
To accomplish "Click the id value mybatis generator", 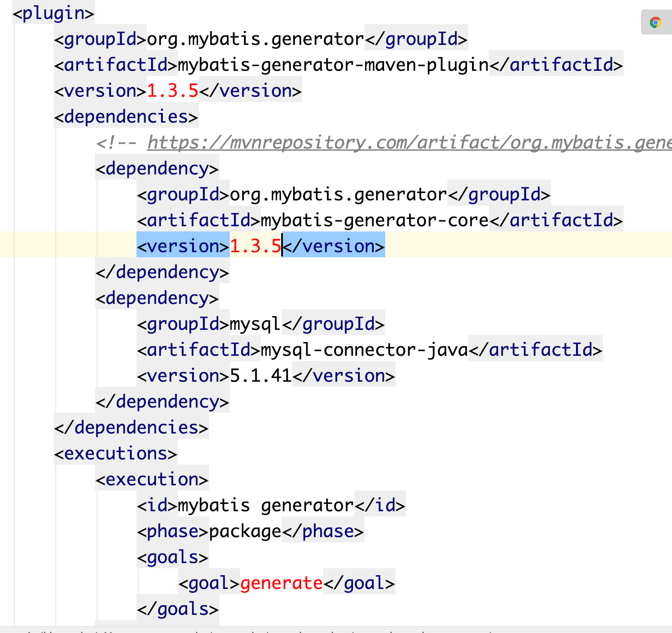I will pyautogui.click(x=266, y=506).
